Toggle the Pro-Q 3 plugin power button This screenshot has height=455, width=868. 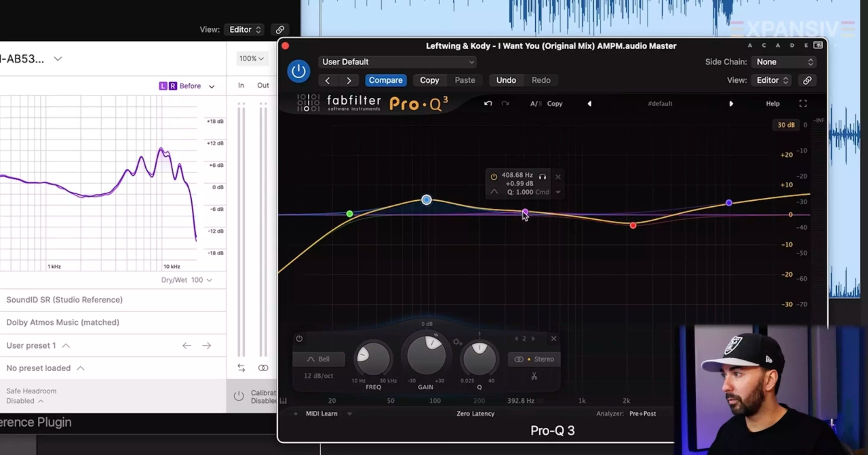point(298,71)
